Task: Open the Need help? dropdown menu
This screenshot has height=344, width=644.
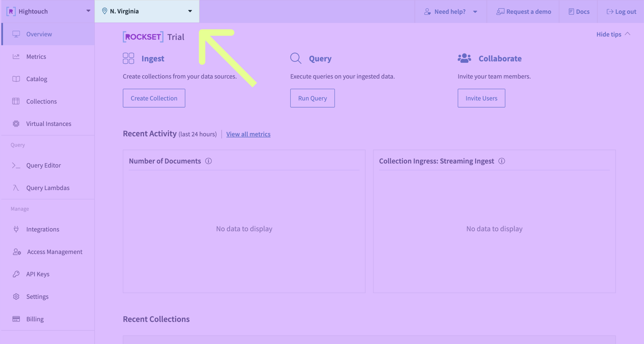Action: tap(451, 12)
